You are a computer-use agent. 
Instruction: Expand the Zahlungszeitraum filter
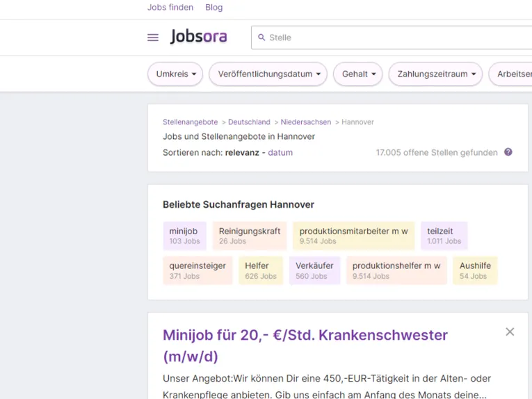pyautogui.click(x=435, y=74)
